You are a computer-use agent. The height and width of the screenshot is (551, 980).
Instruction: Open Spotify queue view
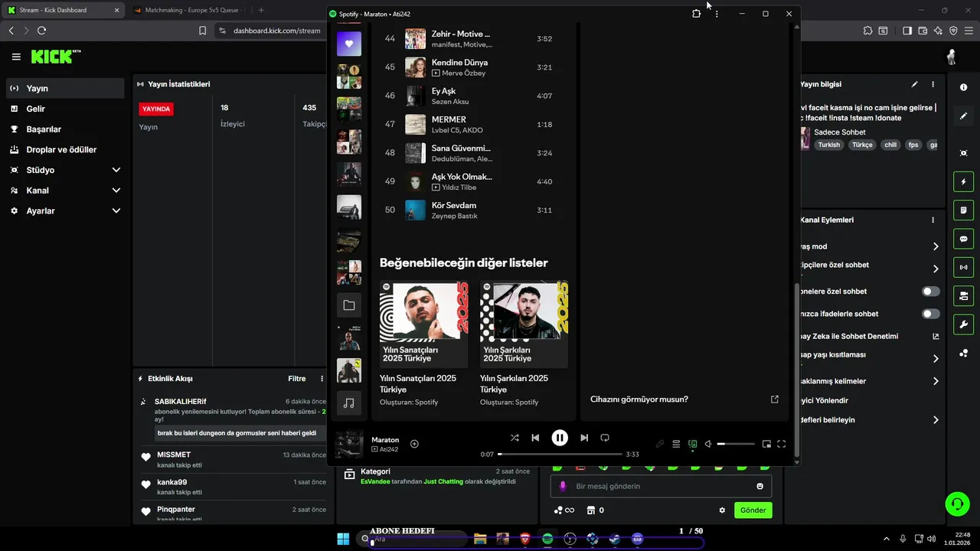(x=676, y=444)
